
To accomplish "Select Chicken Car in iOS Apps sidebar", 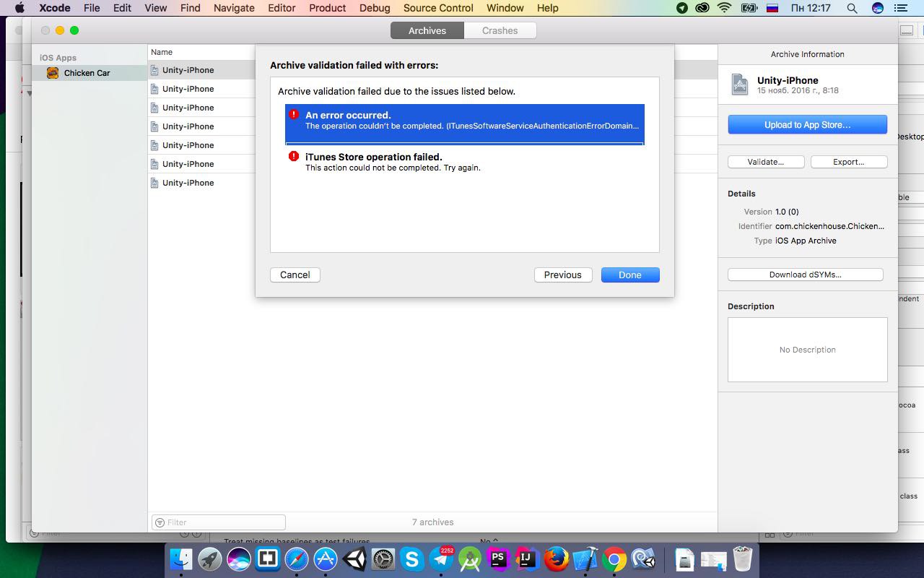I will 90,73.
